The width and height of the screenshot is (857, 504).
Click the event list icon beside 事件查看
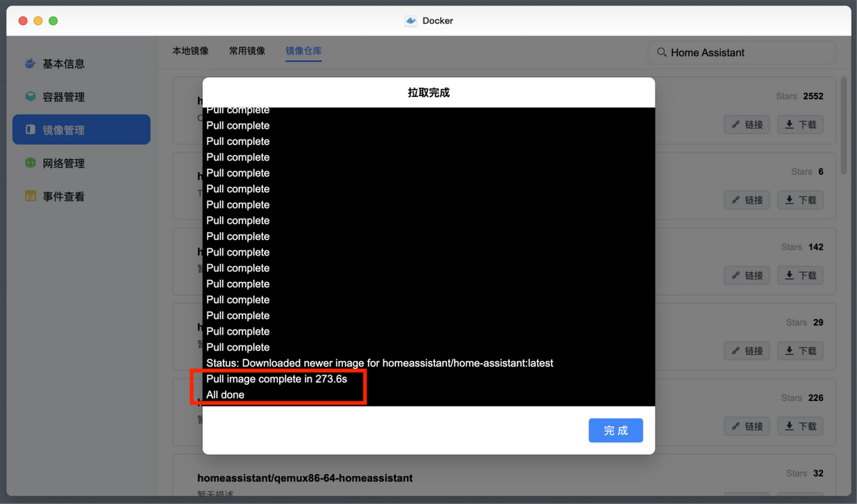[x=30, y=196]
